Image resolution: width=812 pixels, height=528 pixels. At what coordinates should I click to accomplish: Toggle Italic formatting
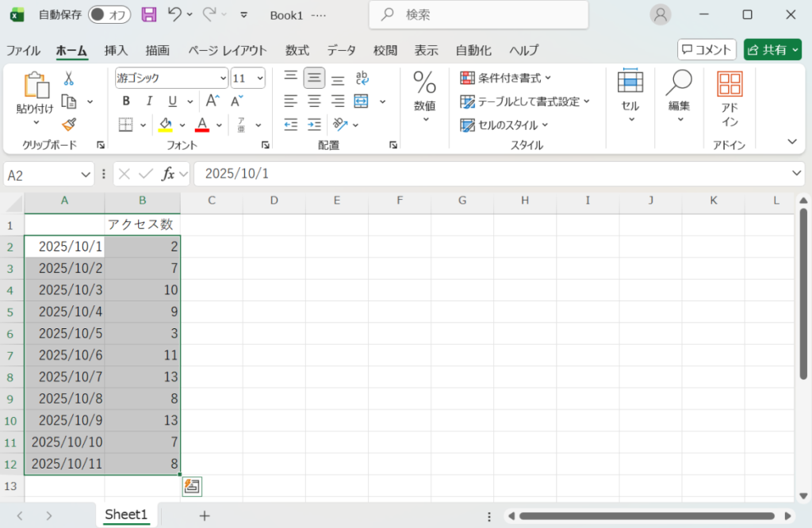[148, 101]
